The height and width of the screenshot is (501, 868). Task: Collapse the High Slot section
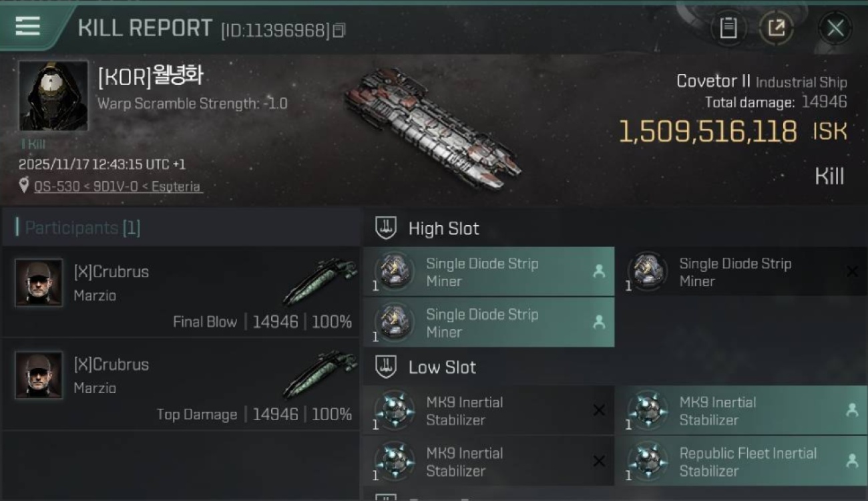[386, 228]
